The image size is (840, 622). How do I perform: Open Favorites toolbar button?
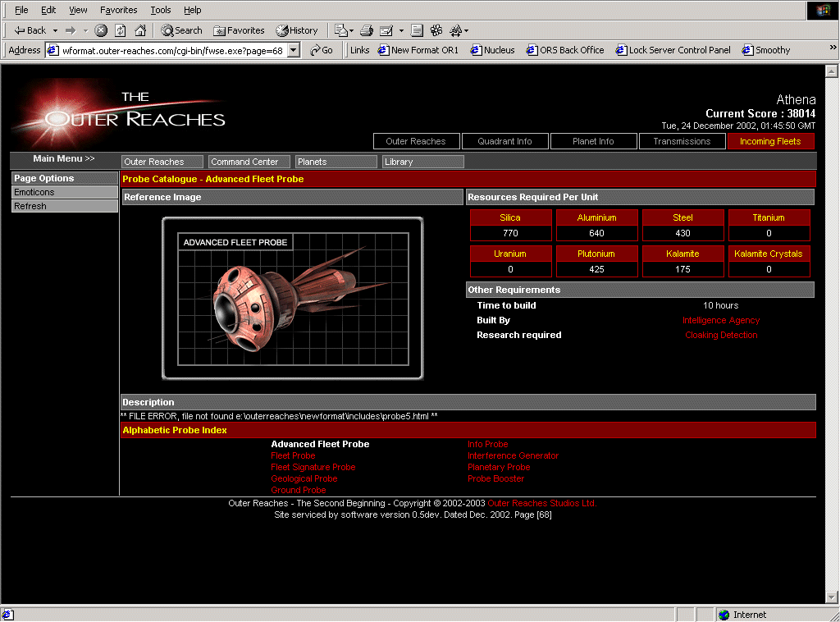239,30
